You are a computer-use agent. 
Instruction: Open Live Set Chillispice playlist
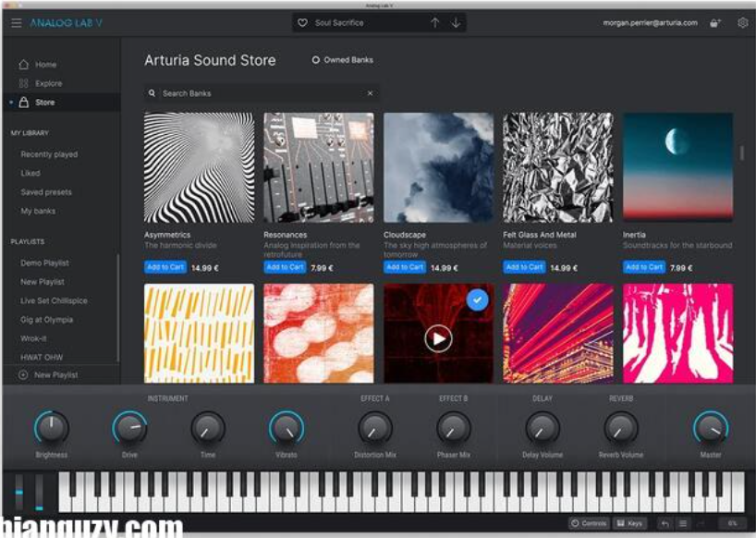[54, 300]
